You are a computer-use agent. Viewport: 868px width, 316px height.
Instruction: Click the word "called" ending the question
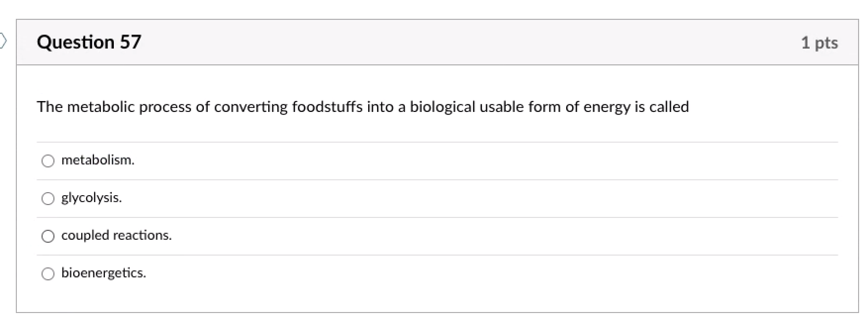pos(669,107)
